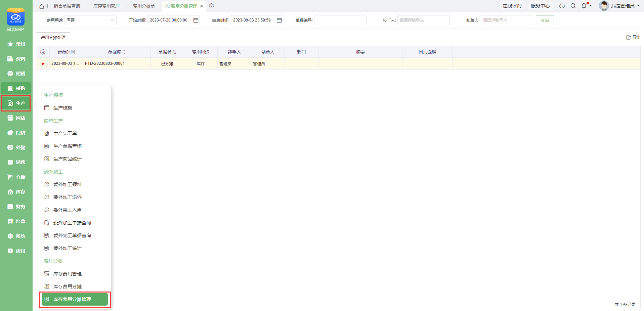
Task: Switch to the 销售单据查询 tab
Action: (67, 6)
